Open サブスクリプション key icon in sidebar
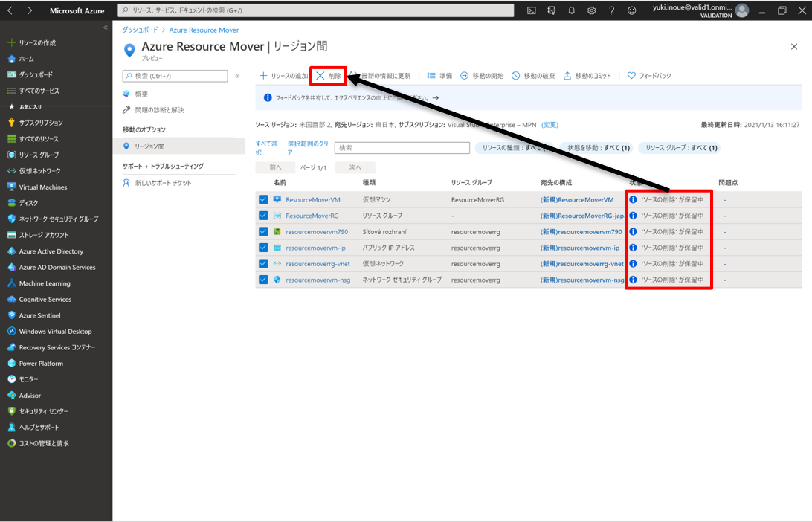Viewport: 812px width, 522px height. click(11, 123)
